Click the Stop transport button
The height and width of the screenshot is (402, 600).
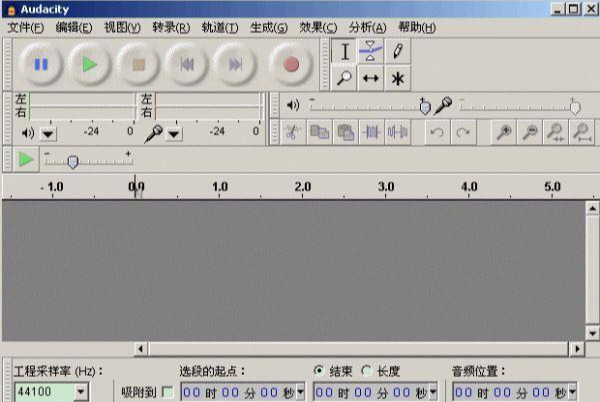[138, 64]
